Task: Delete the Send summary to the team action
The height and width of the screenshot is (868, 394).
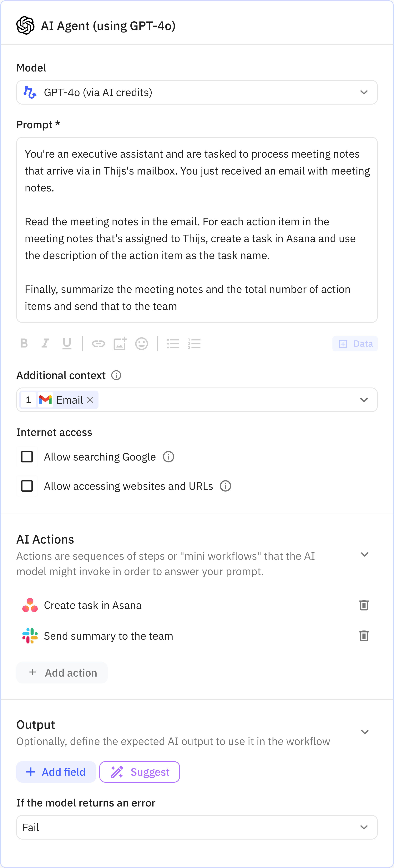Action: 364,636
